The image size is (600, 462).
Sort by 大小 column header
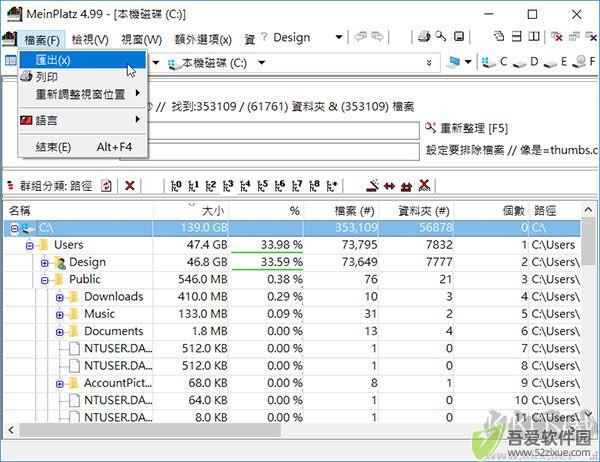[x=191, y=211]
